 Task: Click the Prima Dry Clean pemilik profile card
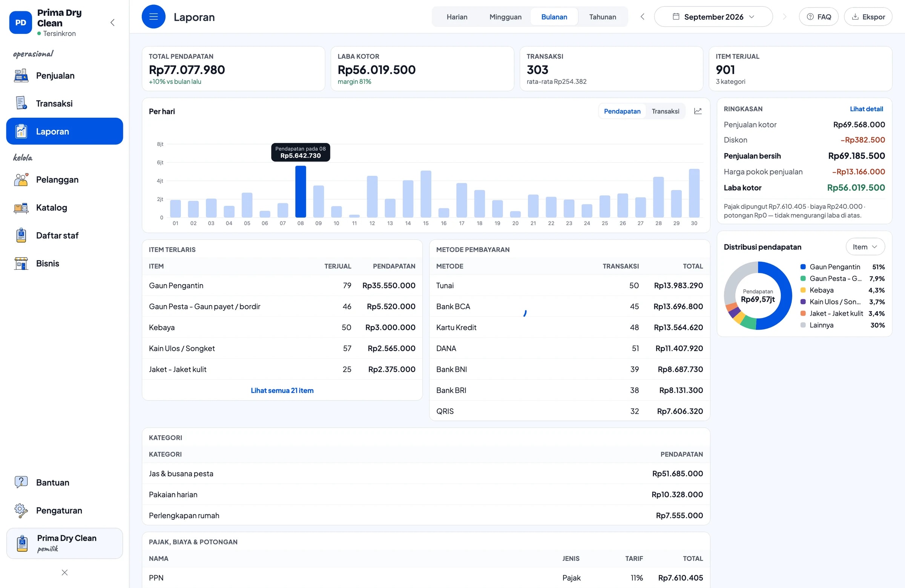64,543
